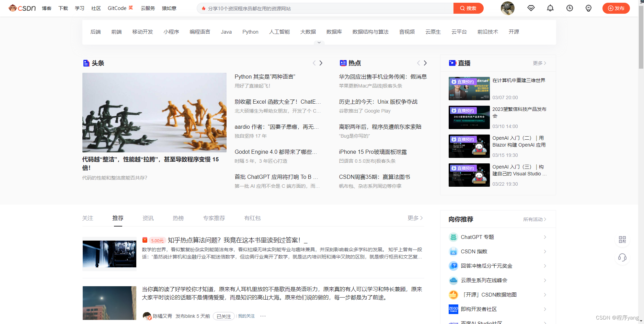The image size is (644, 324).
Task: Open the 博客 top menu
Action: [x=47, y=8]
